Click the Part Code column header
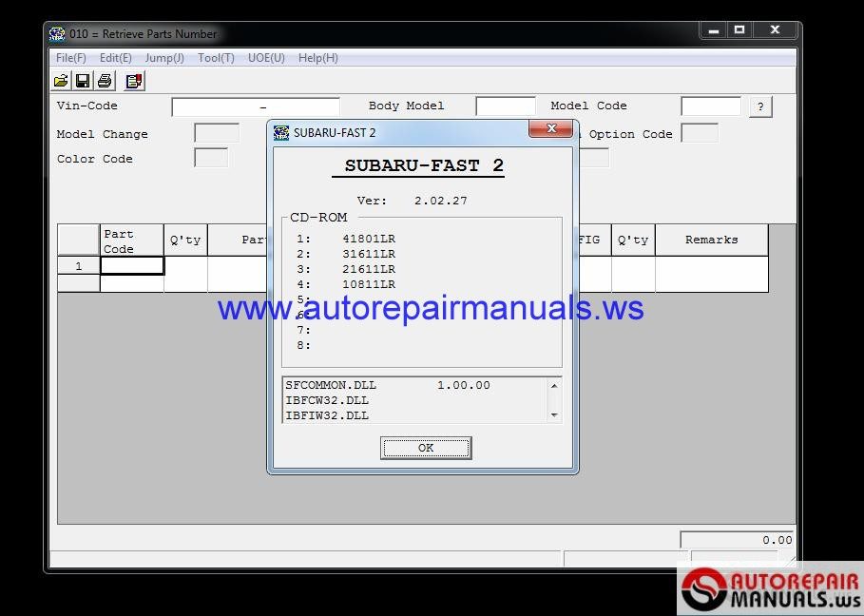864x616 pixels. (x=132, y=241)
